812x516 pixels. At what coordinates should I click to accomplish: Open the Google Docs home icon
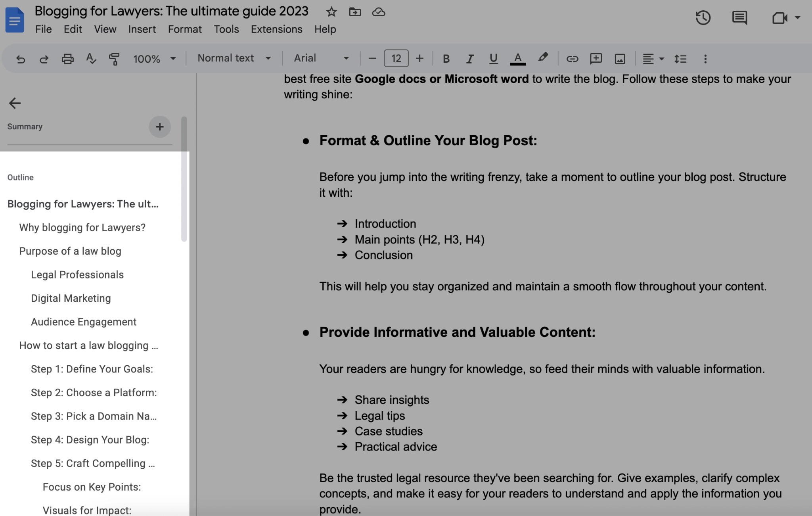[15, 20]
